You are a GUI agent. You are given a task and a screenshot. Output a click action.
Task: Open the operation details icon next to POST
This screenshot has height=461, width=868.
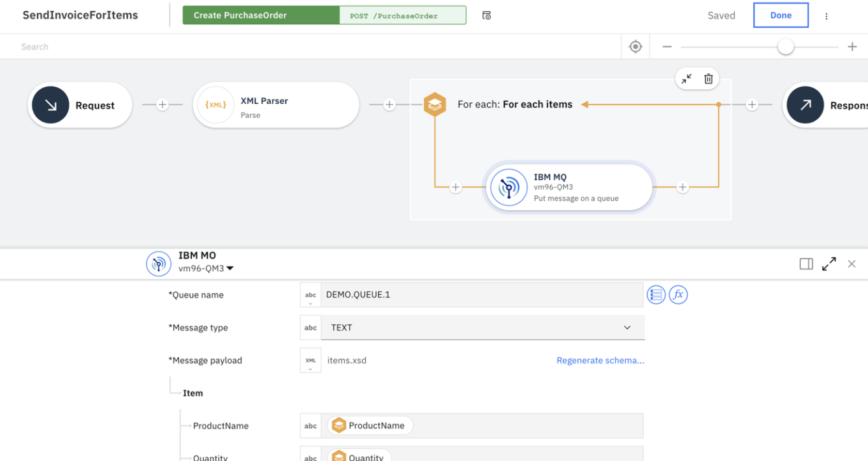pos(486,15)
